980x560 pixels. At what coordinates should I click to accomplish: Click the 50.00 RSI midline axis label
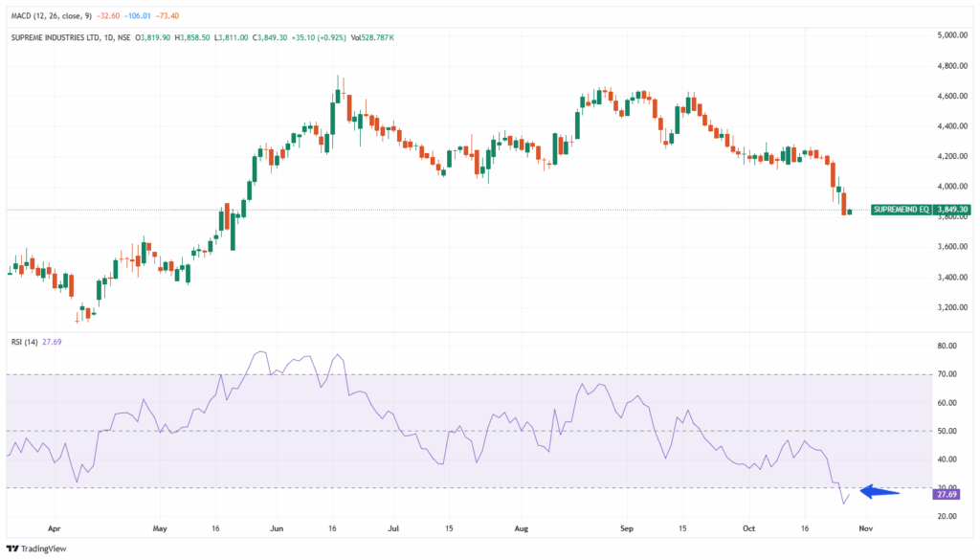coord(947,431)
